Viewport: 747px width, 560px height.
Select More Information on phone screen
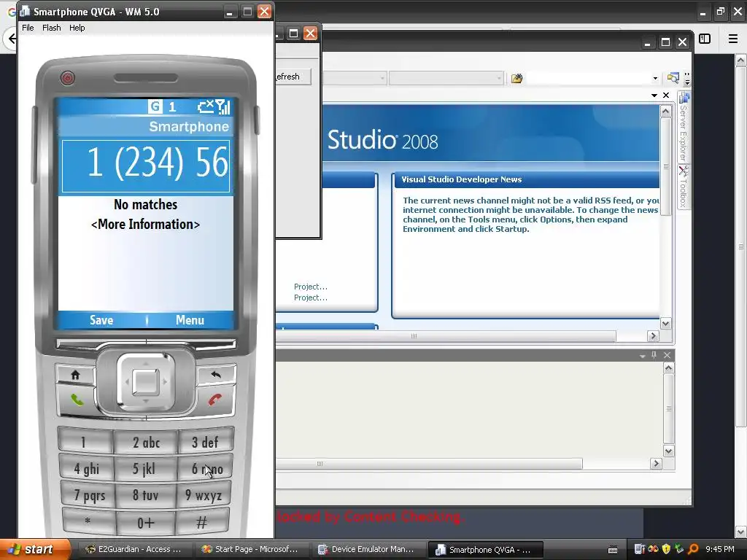[x=145, y=225]
